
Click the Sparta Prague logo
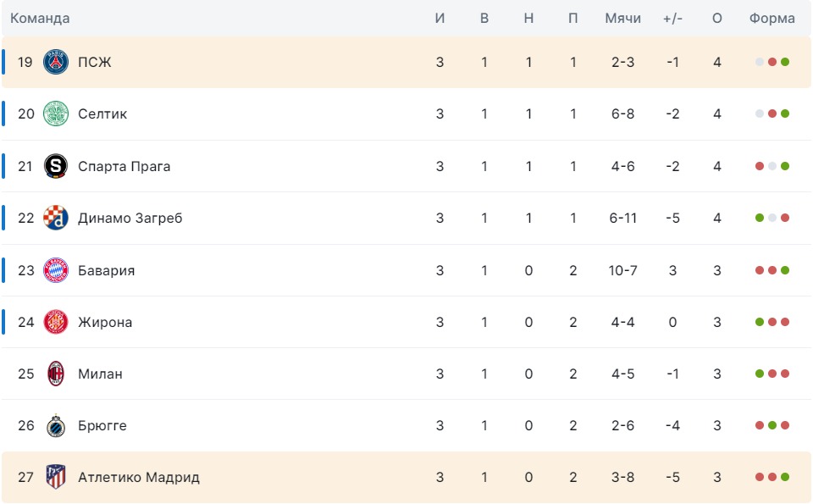pyautogui.click(x=56, y=166)
